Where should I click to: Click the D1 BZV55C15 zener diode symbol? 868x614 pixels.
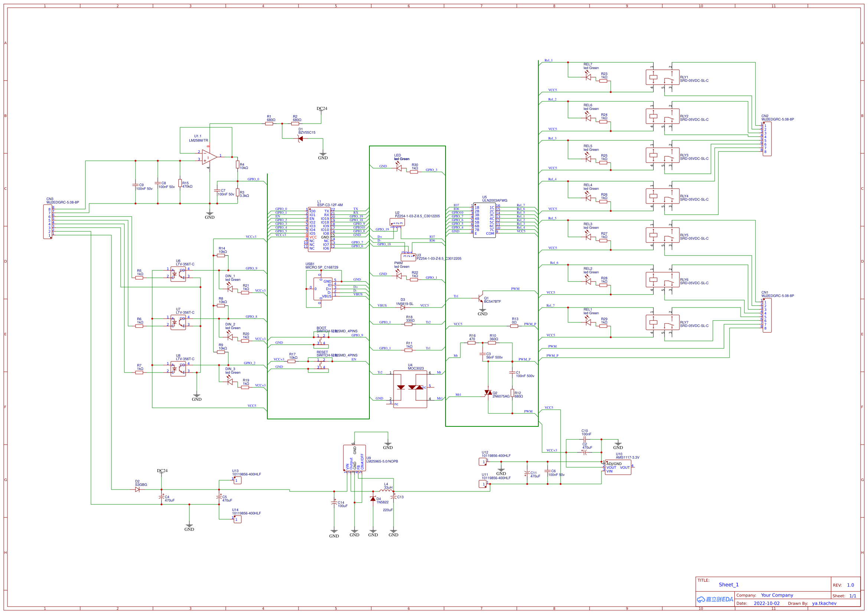point(301,139)
